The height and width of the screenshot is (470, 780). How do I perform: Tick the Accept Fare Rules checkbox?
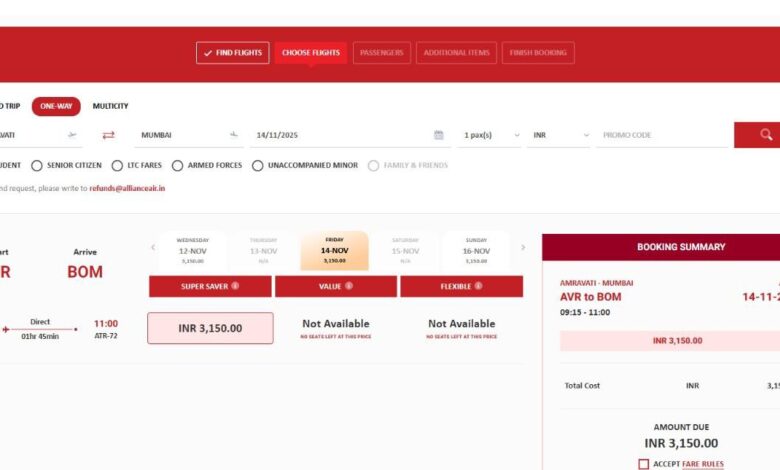[643, 464]
